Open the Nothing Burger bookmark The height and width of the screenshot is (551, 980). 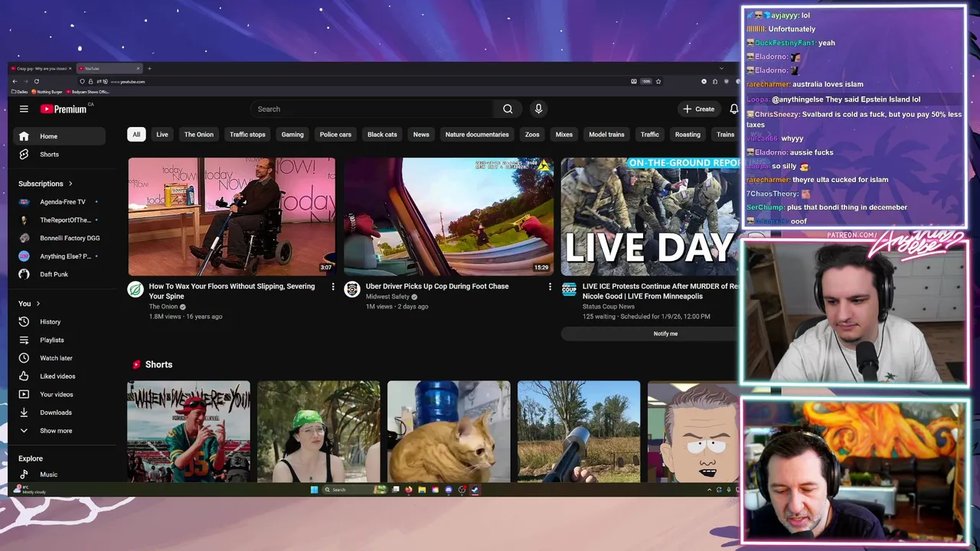[47, 92]
